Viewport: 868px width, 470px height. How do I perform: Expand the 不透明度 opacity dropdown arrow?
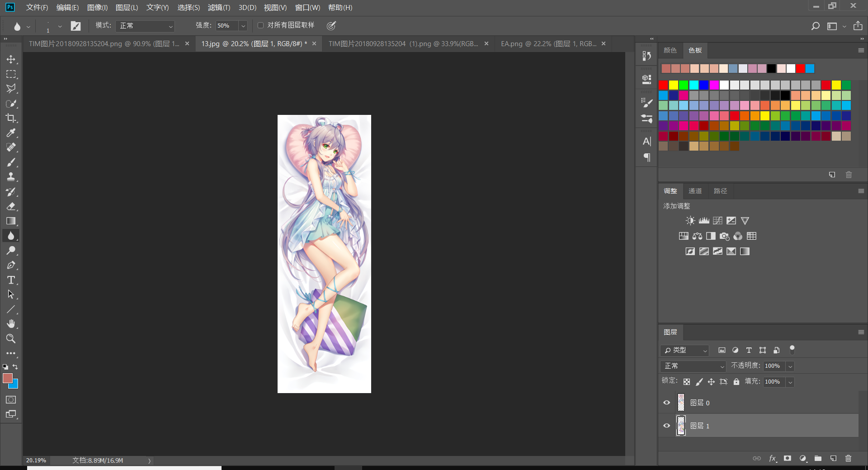790,366
